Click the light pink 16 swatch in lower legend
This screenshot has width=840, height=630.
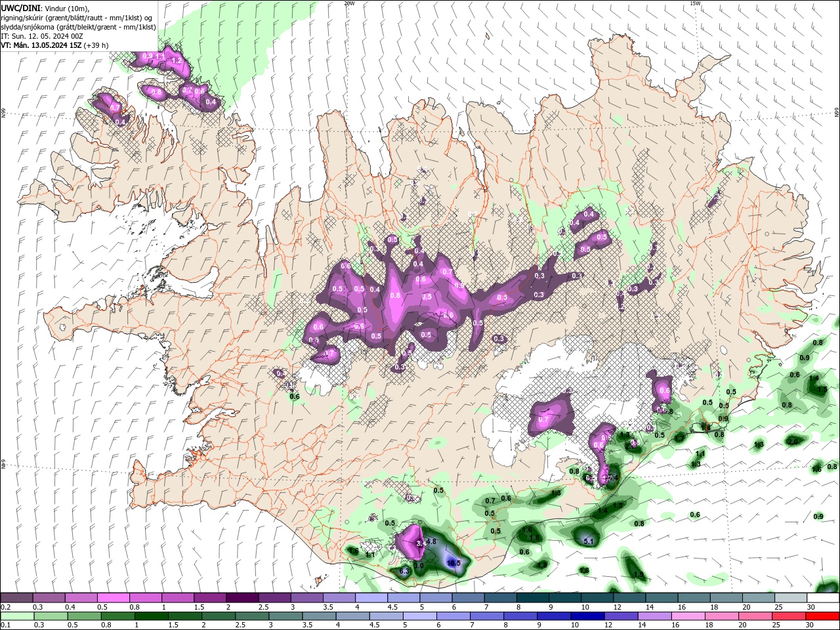tap(689, 616)
